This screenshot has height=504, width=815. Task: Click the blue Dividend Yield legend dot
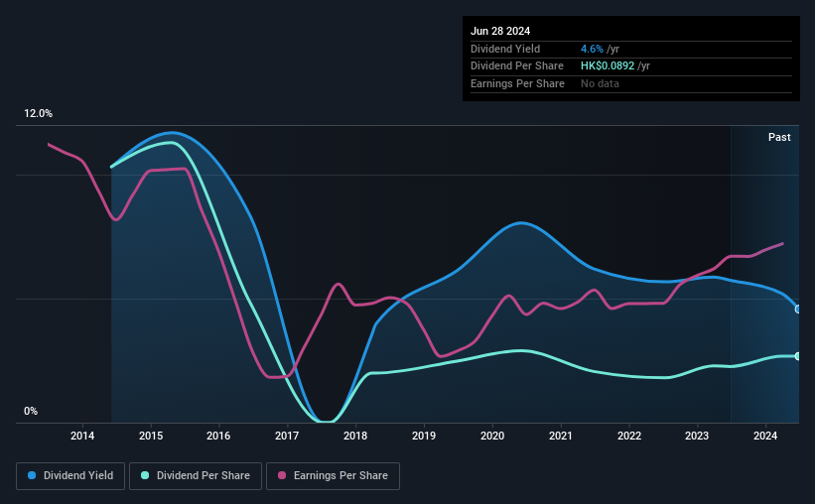(x=32, y=475)
